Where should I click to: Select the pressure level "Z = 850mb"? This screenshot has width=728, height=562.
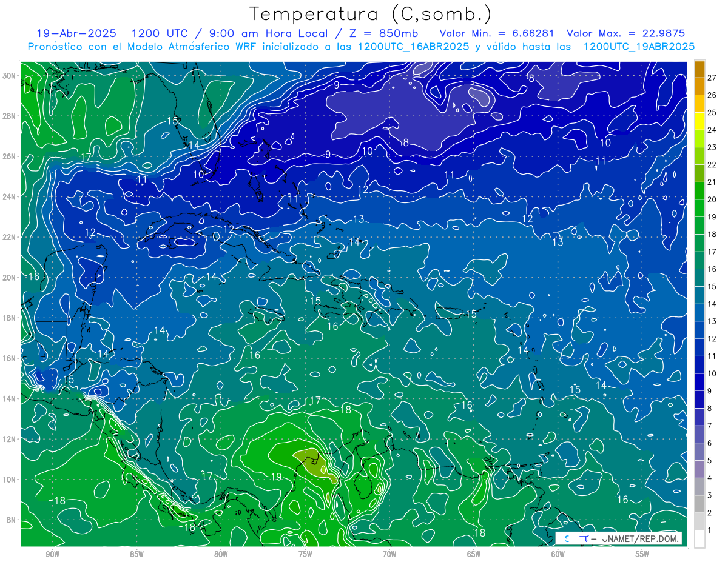(383, 33)
